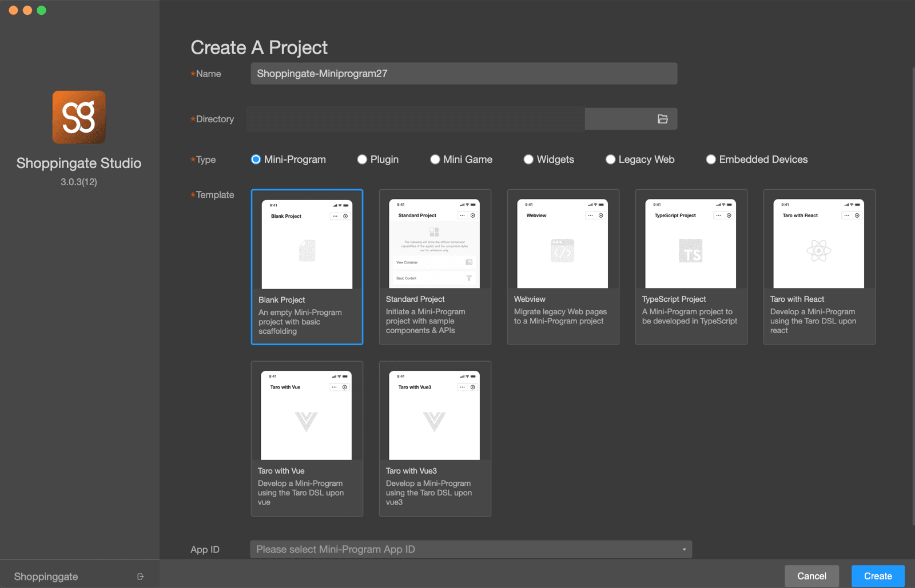Click the Create A Project heading
This screenshot has width=915, height=588.
point(259,47)
